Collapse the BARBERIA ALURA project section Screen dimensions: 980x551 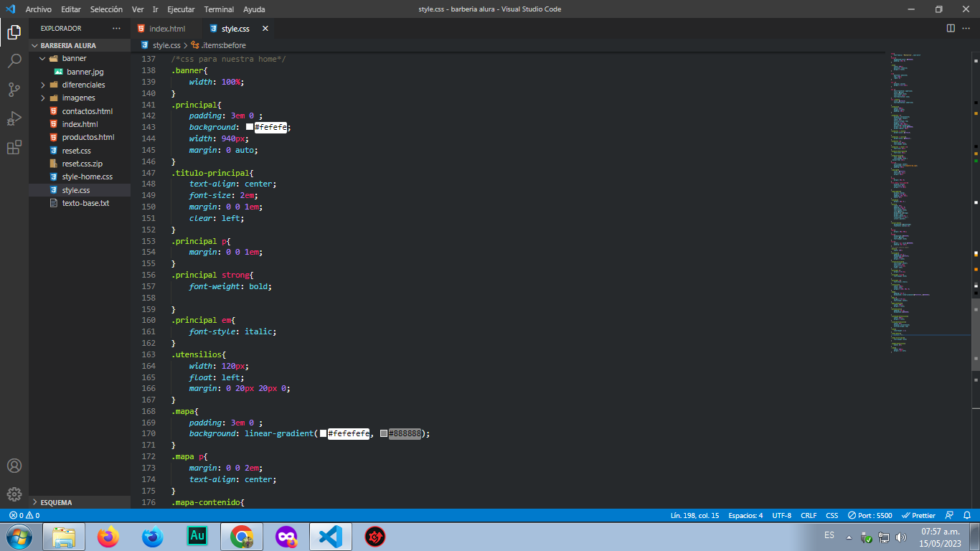point(80,45)
